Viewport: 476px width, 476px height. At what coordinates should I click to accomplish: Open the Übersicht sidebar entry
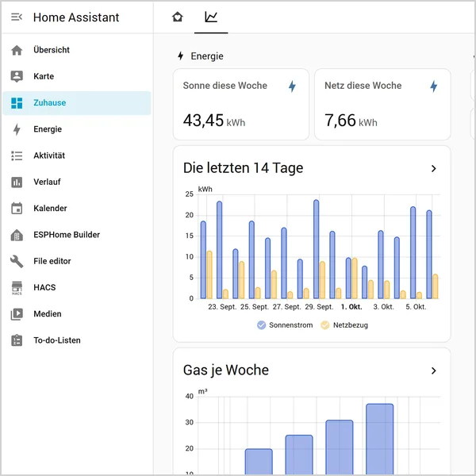[76, 50]
